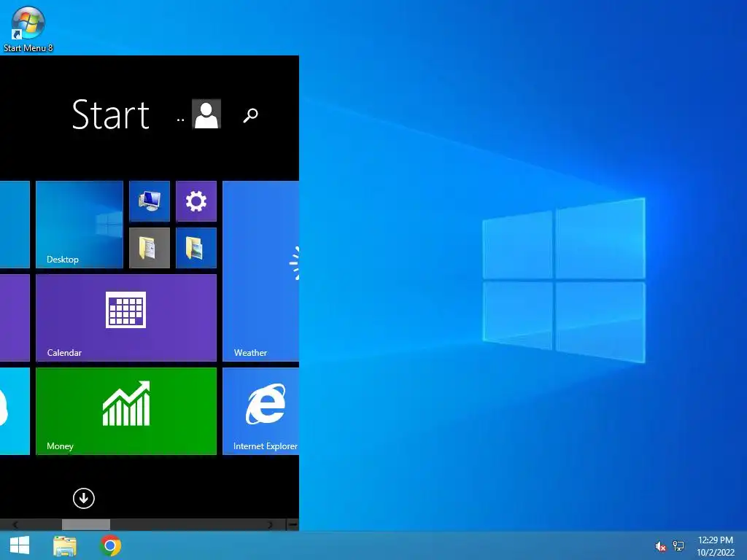Open the network tray icon
The image size is (747, 560).
click(x=678, y=545)
